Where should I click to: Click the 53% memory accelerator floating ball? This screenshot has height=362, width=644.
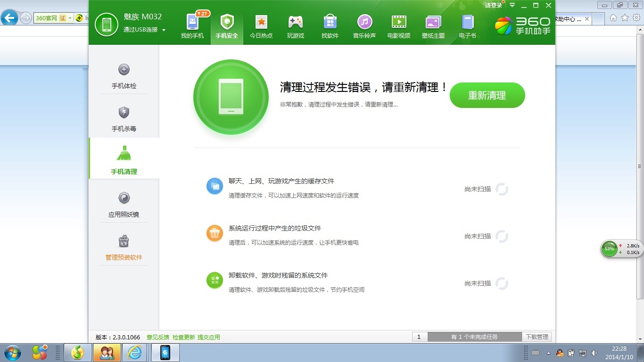(610, 249)
